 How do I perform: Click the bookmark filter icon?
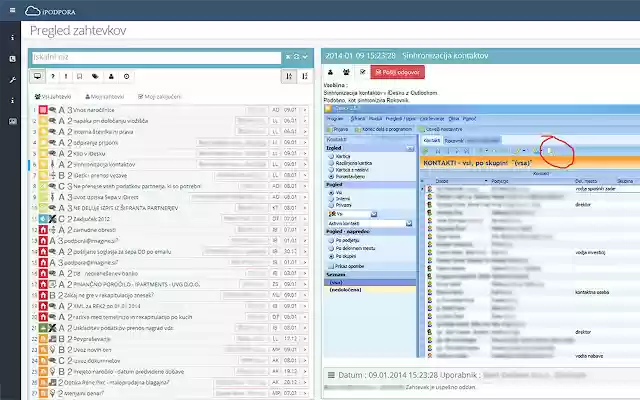[80, 76]
